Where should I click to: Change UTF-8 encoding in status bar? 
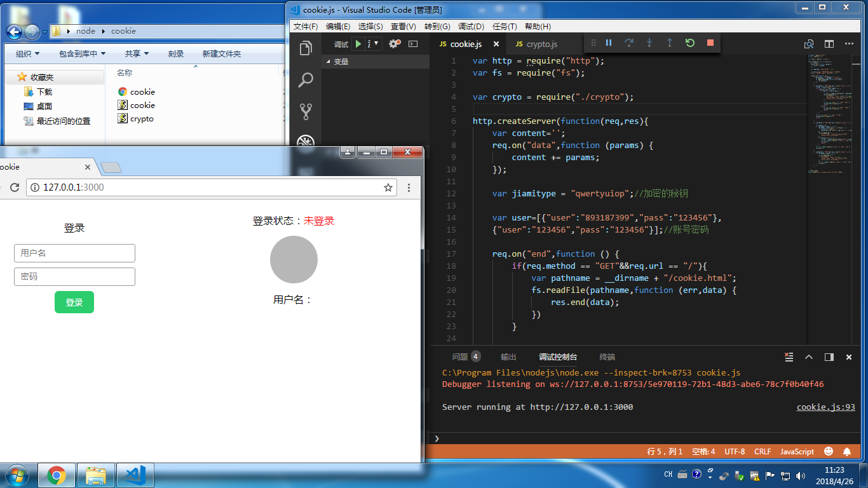click(x=735, y=451)
